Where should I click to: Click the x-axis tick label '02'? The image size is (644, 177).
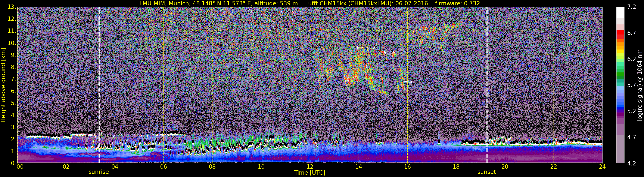point(66,167)
